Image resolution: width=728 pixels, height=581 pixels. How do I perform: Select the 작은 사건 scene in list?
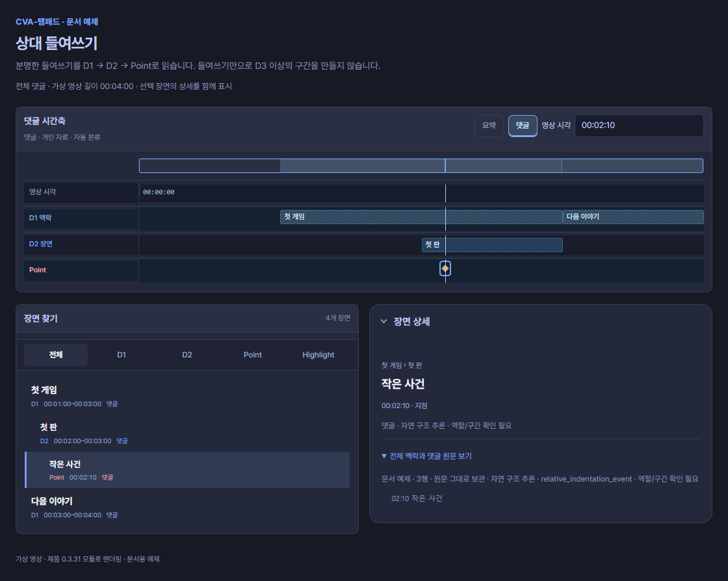(x=187, y=470)
